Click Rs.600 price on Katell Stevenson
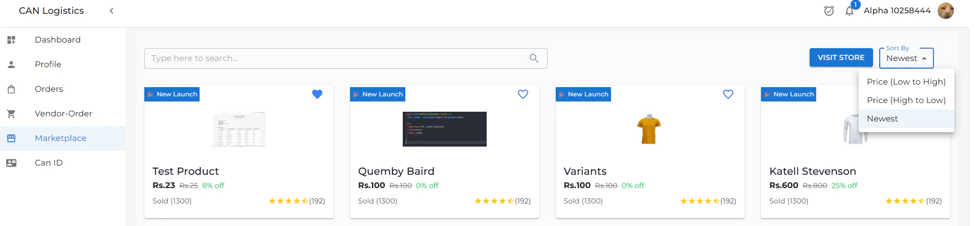The height and width of the screenshot is (226, 980). (783, 186)
